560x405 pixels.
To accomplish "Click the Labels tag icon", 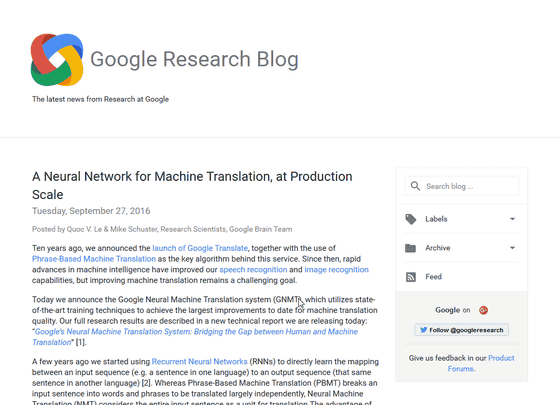I will coord(411,219).
